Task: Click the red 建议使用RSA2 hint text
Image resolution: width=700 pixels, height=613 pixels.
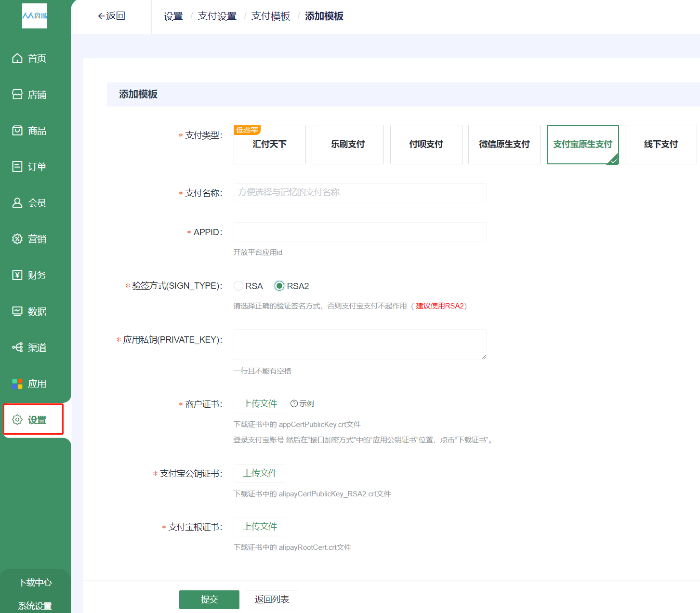Action: tap(440, 306)
